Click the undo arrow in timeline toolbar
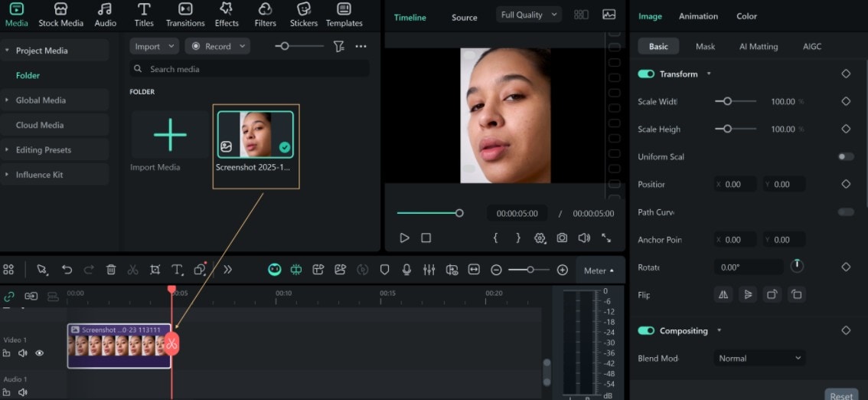Screen dimensions: 868x400 click(x=67, y=270)
